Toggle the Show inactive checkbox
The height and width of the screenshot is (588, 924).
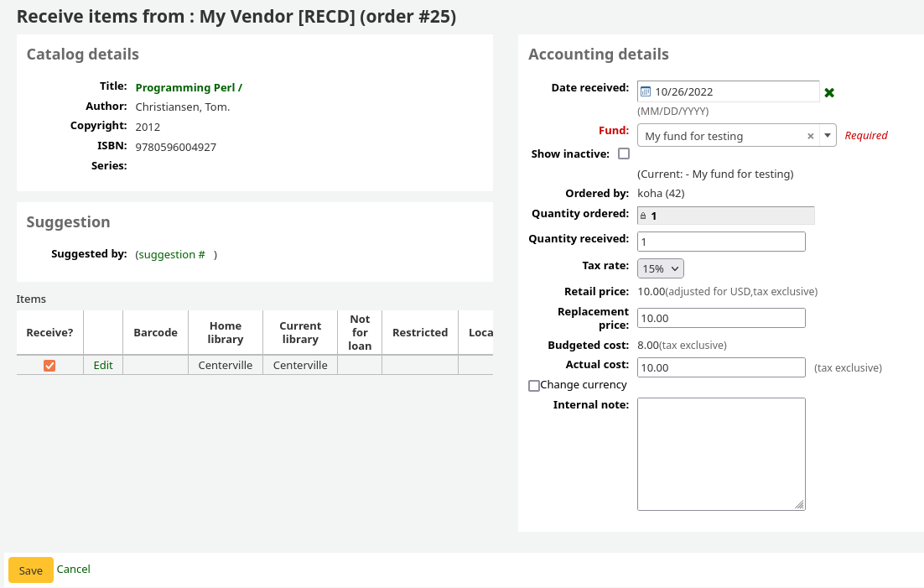[x=624, y=154]
